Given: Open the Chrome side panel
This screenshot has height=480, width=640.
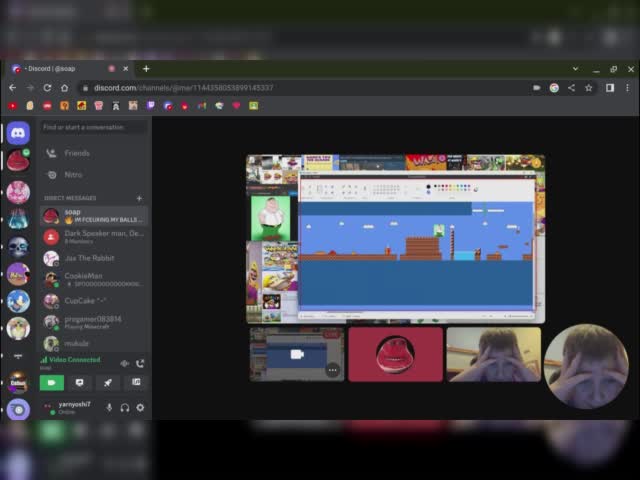Looking at the screenshot, I should click(610, 88).
